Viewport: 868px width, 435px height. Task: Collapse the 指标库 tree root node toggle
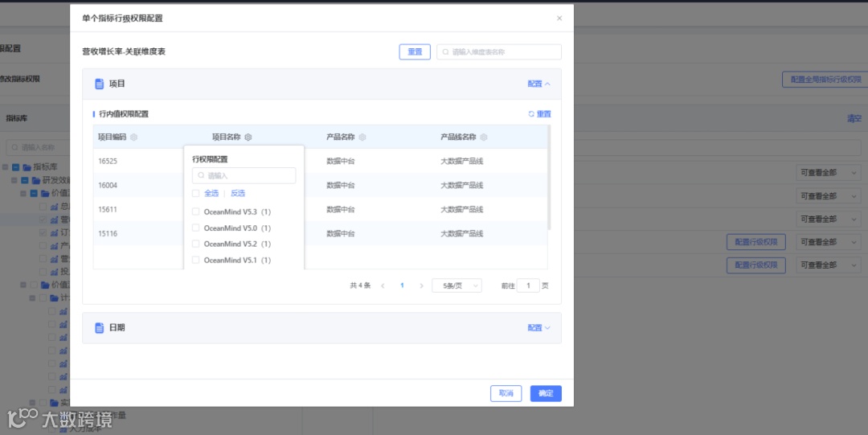pos(5,166)
